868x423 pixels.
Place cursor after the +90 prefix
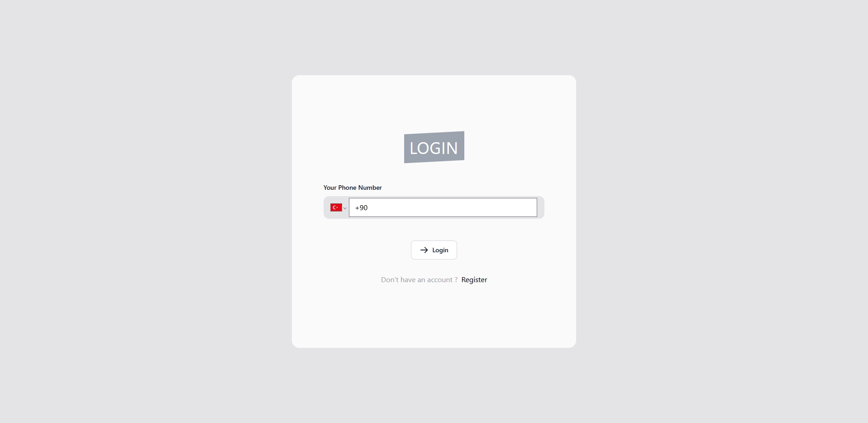coord(369,207)
